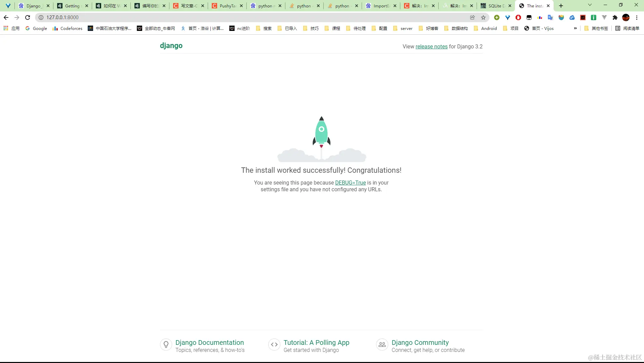Open the server bookmarks folder
The image size is (644, 363).
[403, 28]
